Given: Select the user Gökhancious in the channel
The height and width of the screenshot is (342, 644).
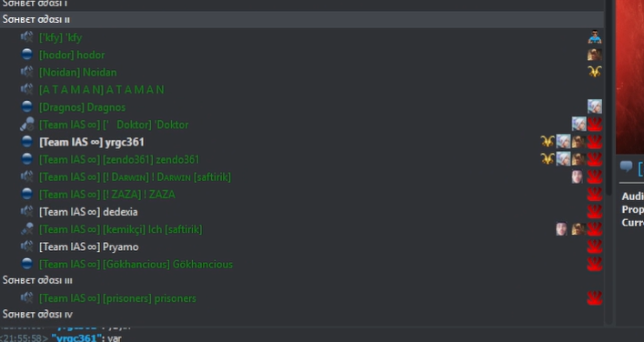Looking at the screenshot, I should click(136, 264).
